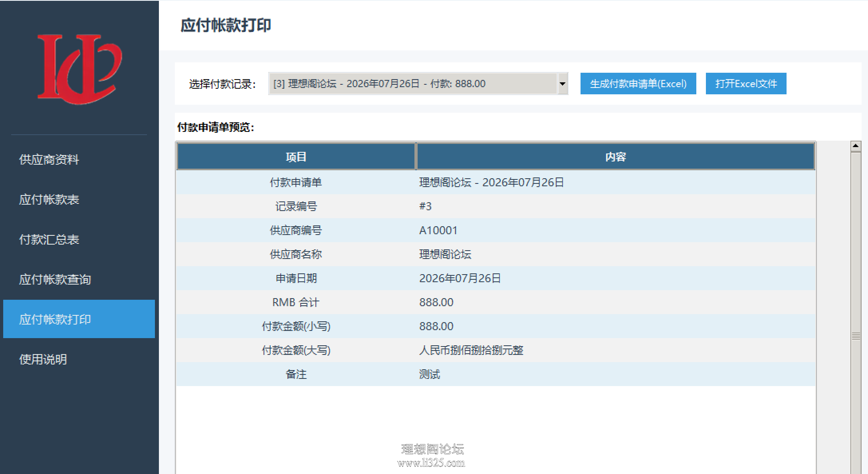Click the 项目 column header

[x=296, y=157]
